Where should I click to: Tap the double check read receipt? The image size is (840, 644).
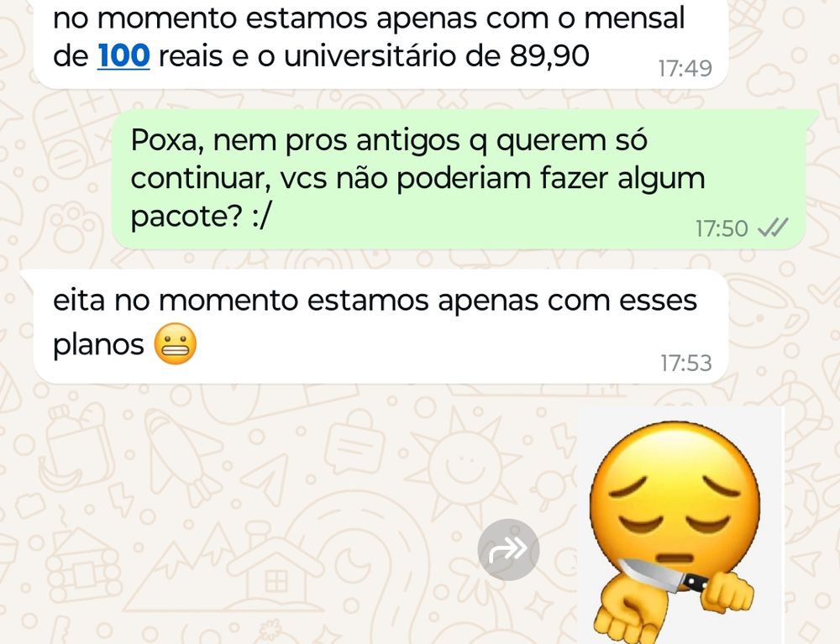pos(773,228)
